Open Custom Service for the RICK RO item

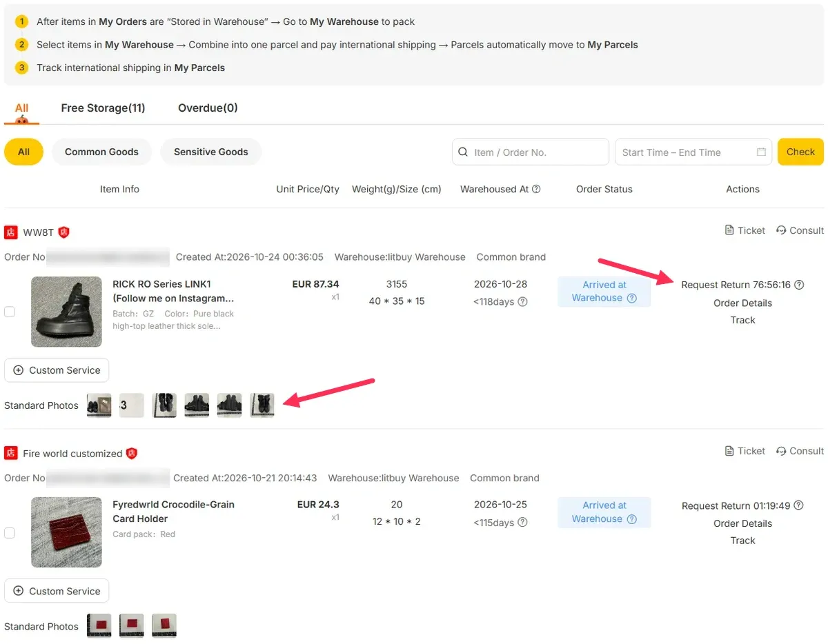[57, 370]
